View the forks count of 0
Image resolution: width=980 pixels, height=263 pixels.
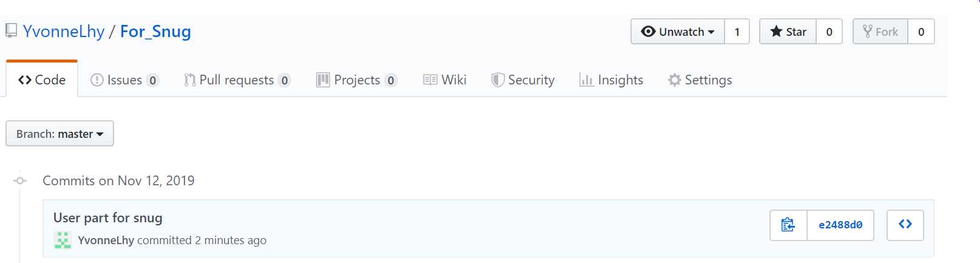(x=921, y=32)
